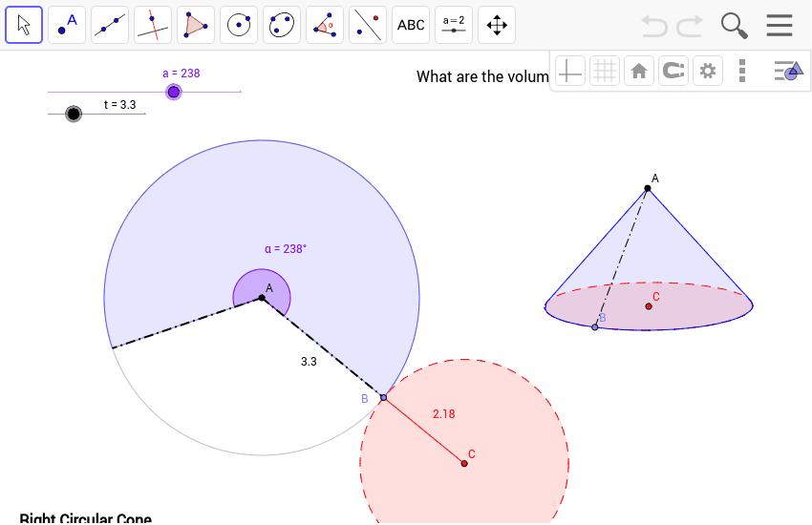The height and width of the screenshot is (525, 812).
Task: Toggle the axes display
Action: click(570, 71)
